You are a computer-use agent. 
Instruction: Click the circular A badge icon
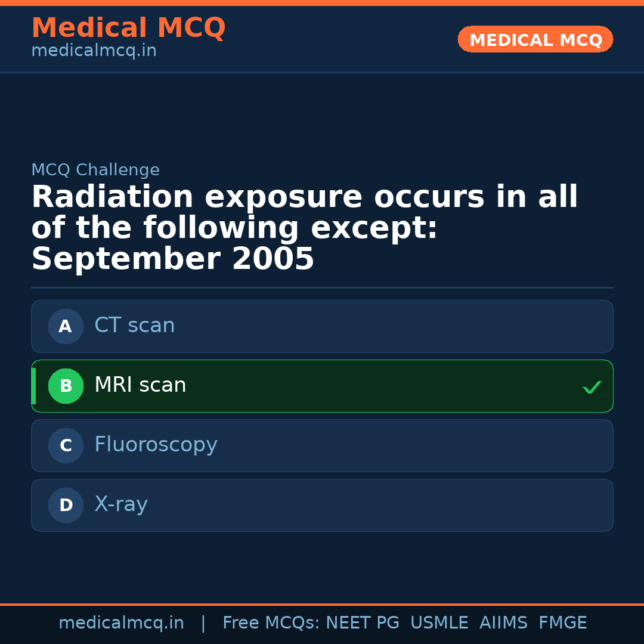[x=66, y=326]
